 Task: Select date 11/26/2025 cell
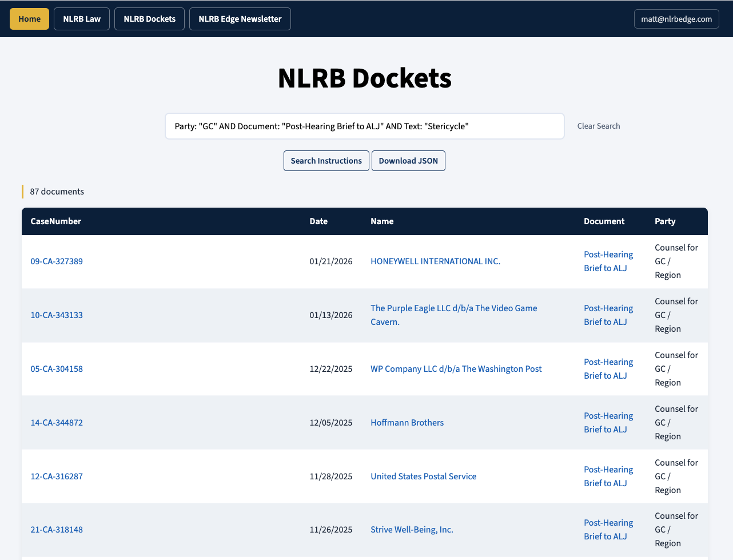(x=331, y=530)
